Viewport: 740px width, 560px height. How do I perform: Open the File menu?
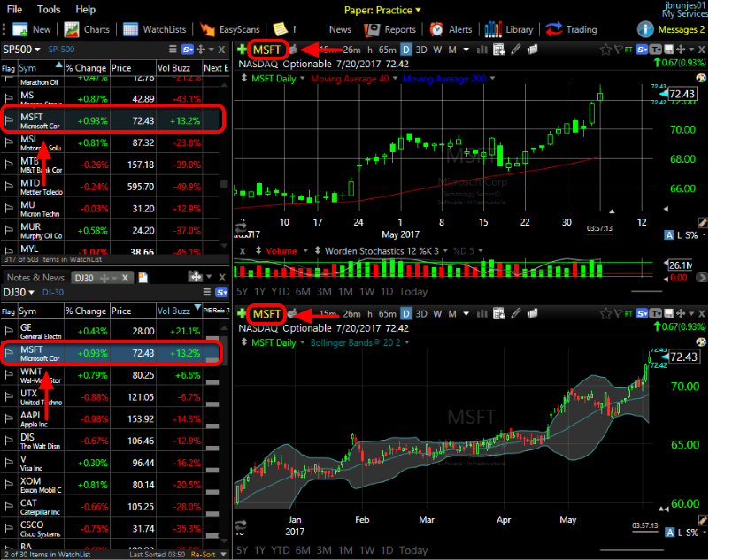(14, 10)
